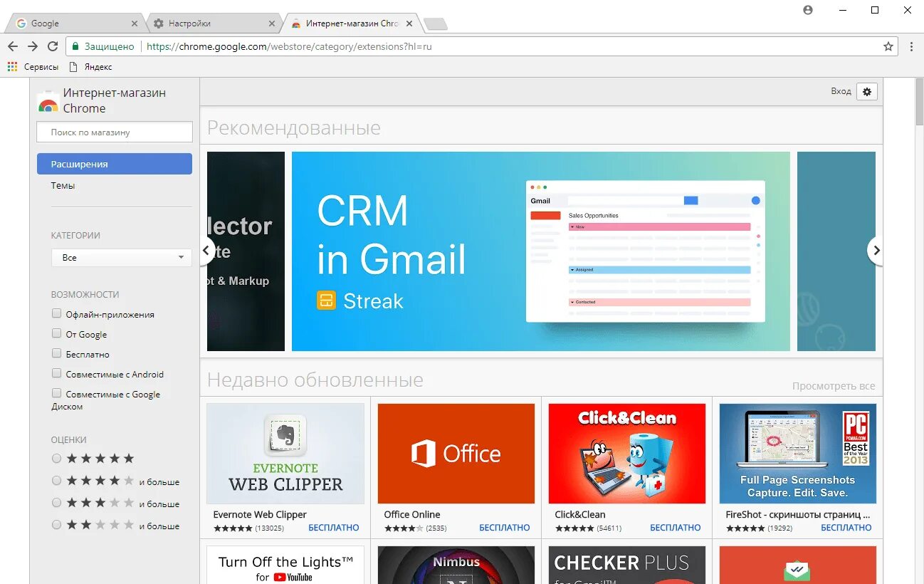Click the Evernote Web Clipper title text

pyautogui.click(x=260, y=514)
